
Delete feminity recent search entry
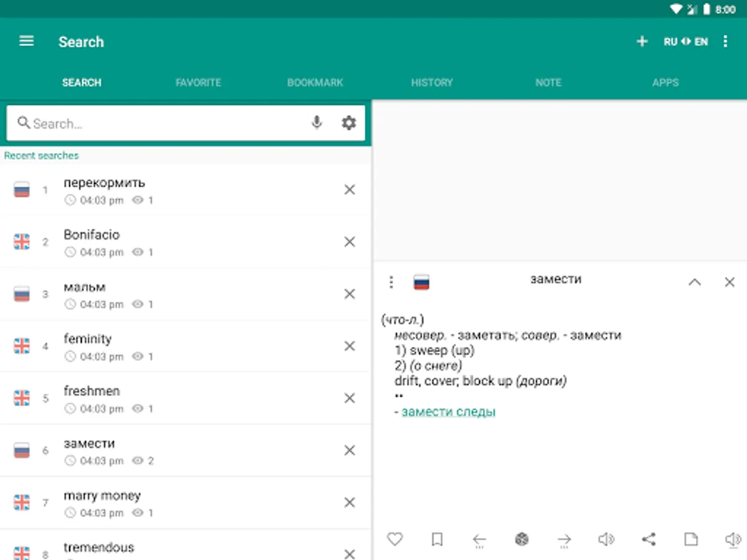tap(349, 346)
